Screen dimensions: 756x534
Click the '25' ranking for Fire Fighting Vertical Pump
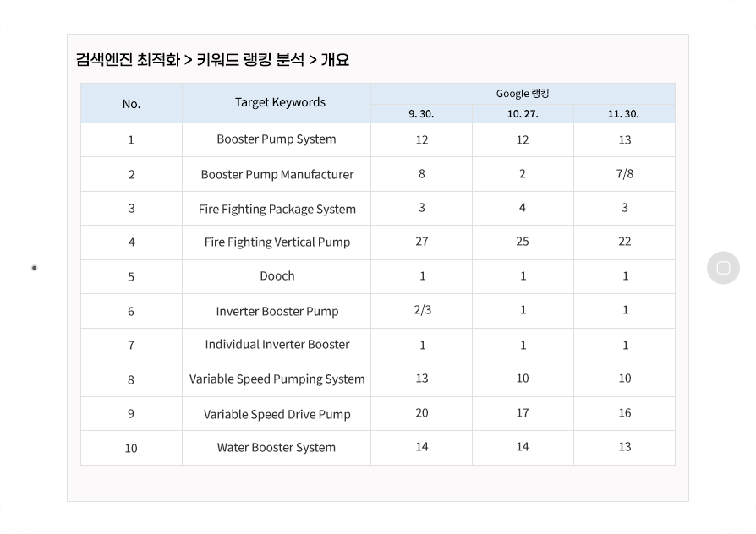click(x=523, y=241)
